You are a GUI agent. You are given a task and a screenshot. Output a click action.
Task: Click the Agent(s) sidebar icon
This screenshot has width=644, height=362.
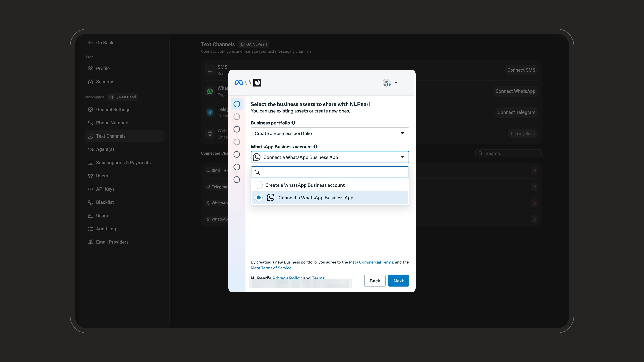click(91, 149)
